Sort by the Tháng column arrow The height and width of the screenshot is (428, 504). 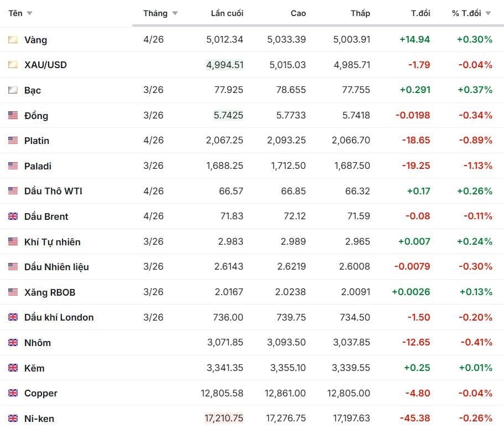tap(175, 13)
